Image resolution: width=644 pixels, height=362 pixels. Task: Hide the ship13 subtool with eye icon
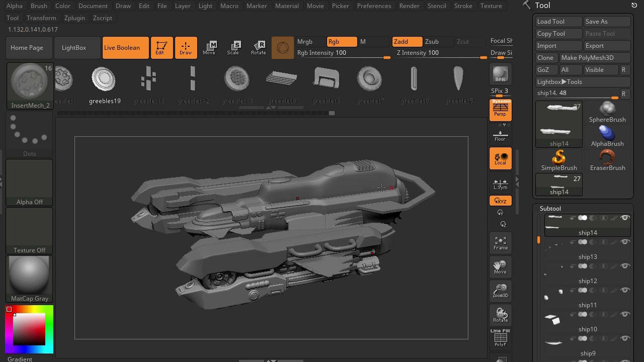click(625, 242)
